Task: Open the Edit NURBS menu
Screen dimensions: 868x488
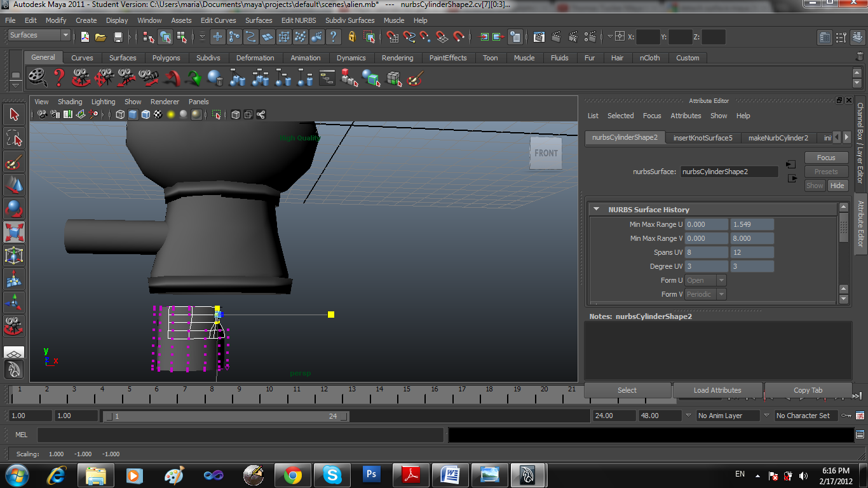Action: coord(298,20)
